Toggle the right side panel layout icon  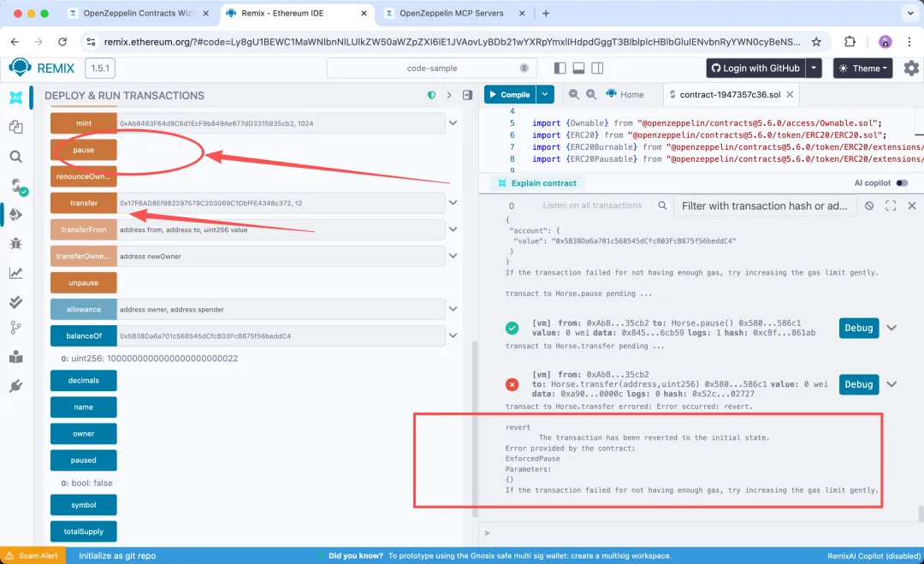(597, 68)
